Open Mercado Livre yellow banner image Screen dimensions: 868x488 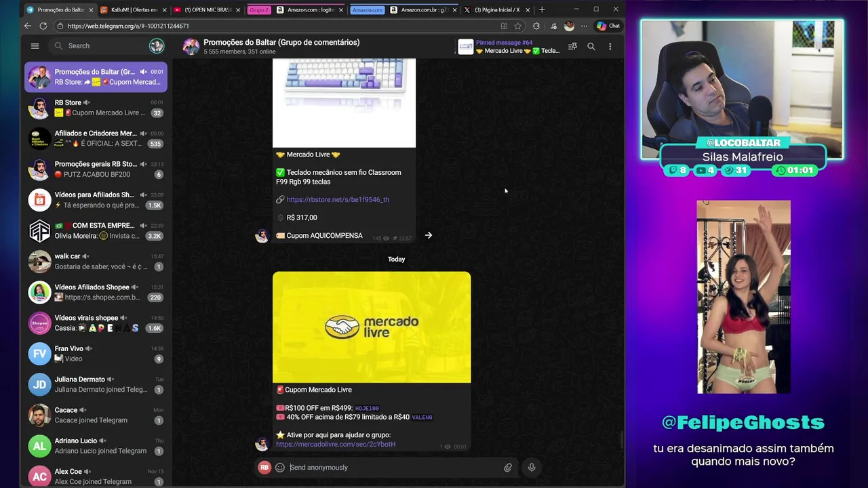372,327
